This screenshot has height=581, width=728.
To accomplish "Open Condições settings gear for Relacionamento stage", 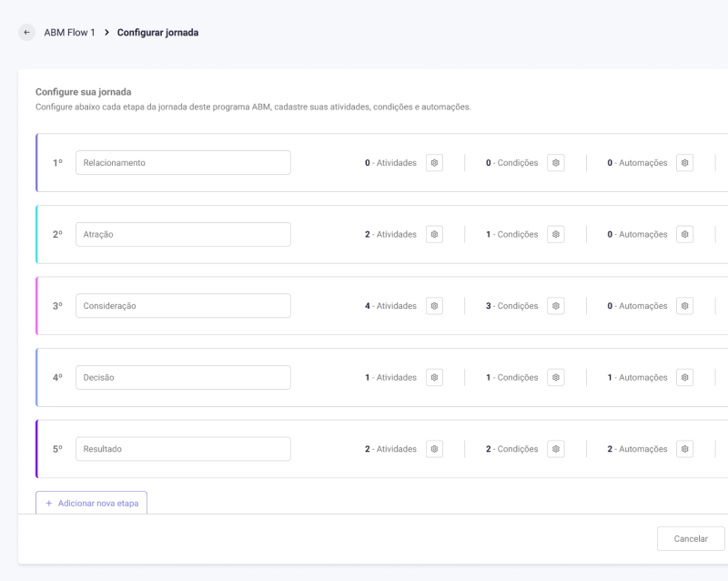I will pyautogui.click(x=555, y=163).
